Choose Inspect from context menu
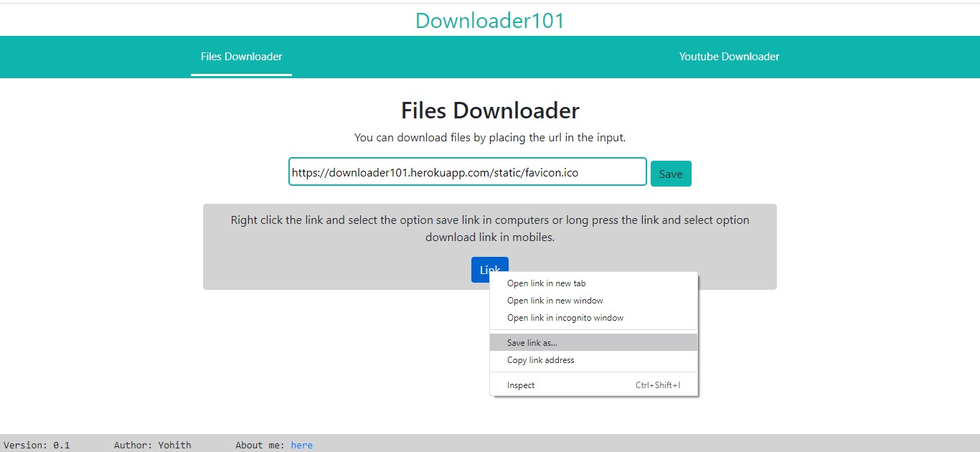Image resolution: width=980 pixels, height=452 pixels. 593,385
